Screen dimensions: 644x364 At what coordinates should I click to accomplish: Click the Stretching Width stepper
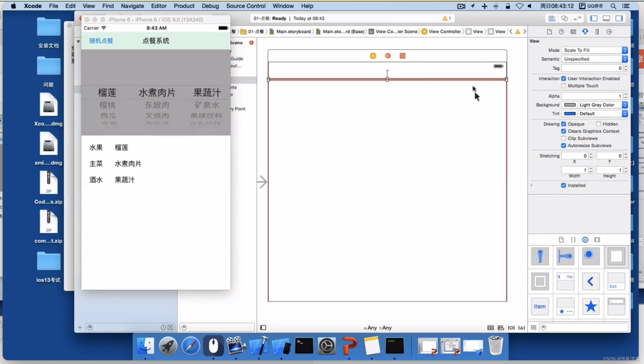pos(591,170)
